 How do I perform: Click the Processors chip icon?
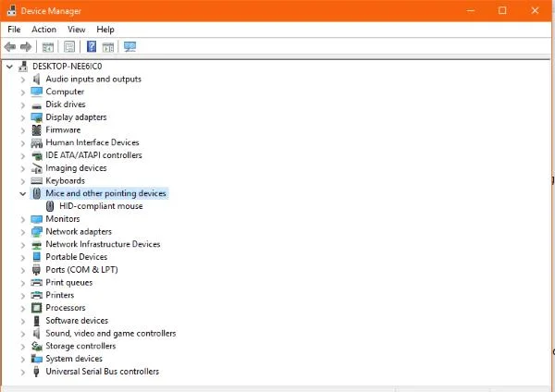click(x=36, y=308)
